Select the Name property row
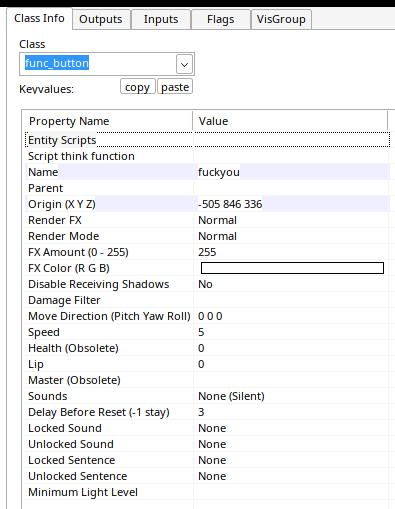 point(207,172)
